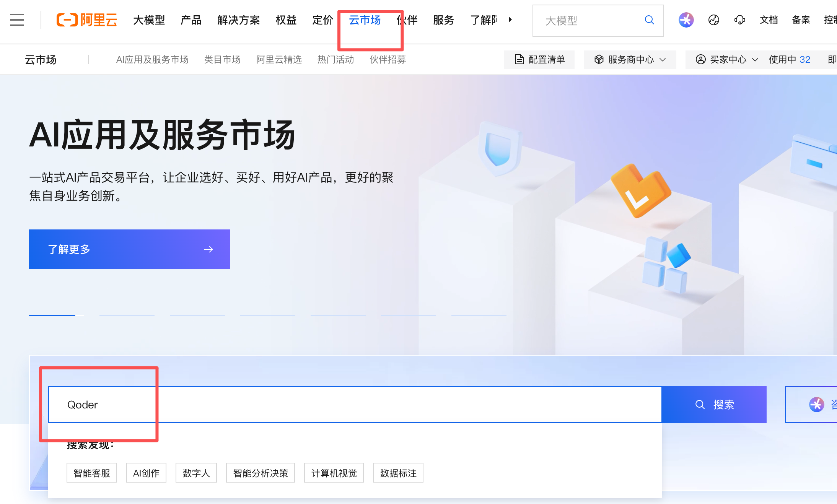
Task: Click the headset support icon
Action: [x=739, y=20]
